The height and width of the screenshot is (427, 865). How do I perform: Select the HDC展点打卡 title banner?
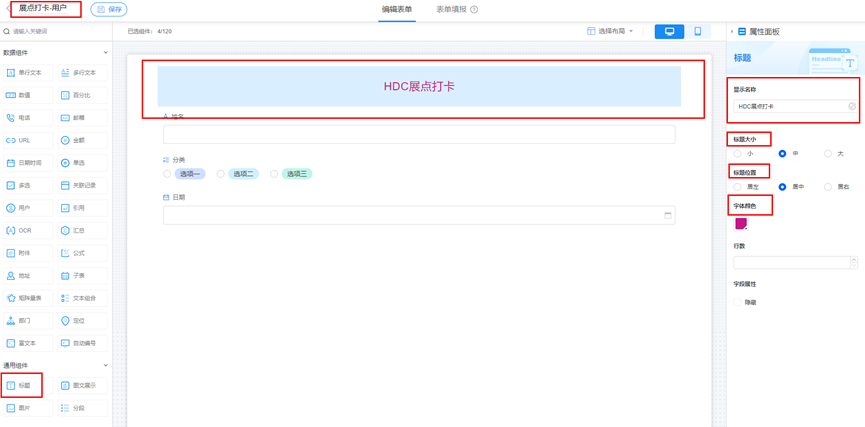coord(419,87)
